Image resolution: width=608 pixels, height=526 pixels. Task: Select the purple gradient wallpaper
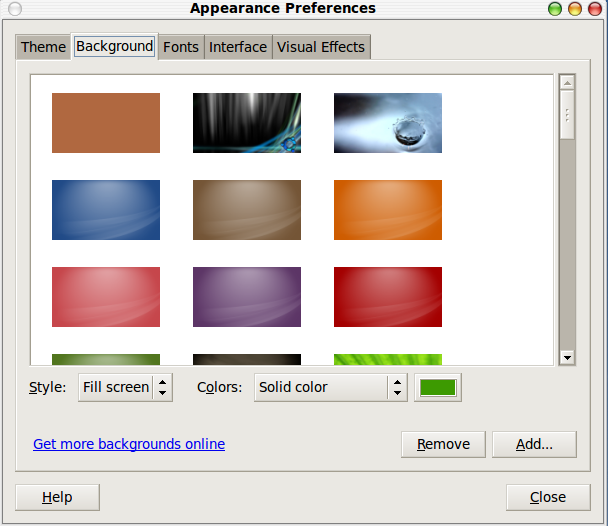(x=247, y=297)
